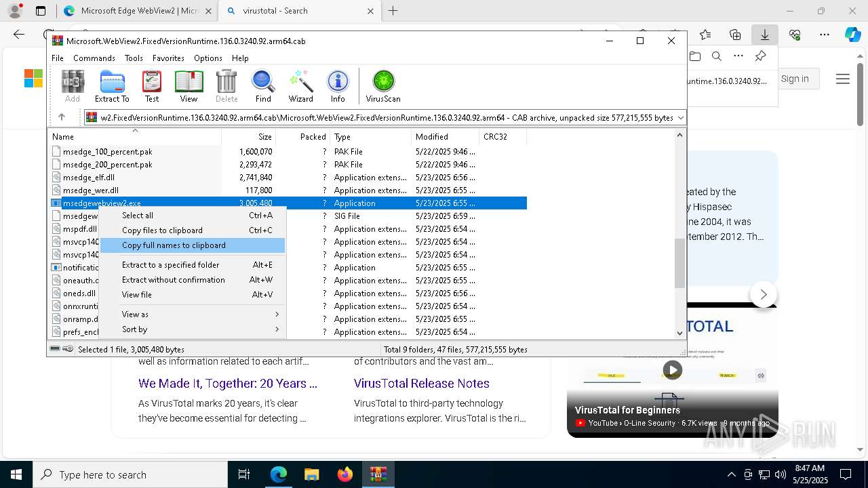Switch to Microsoft Edge WebView2 tab
This screenshot has height=488, width=868.
pos(138,11)
